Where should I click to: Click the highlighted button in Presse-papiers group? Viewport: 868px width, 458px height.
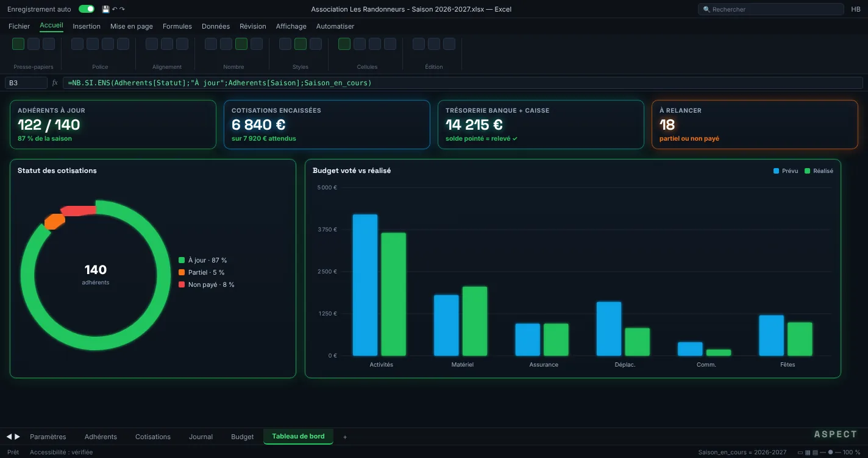pos(18,44)
